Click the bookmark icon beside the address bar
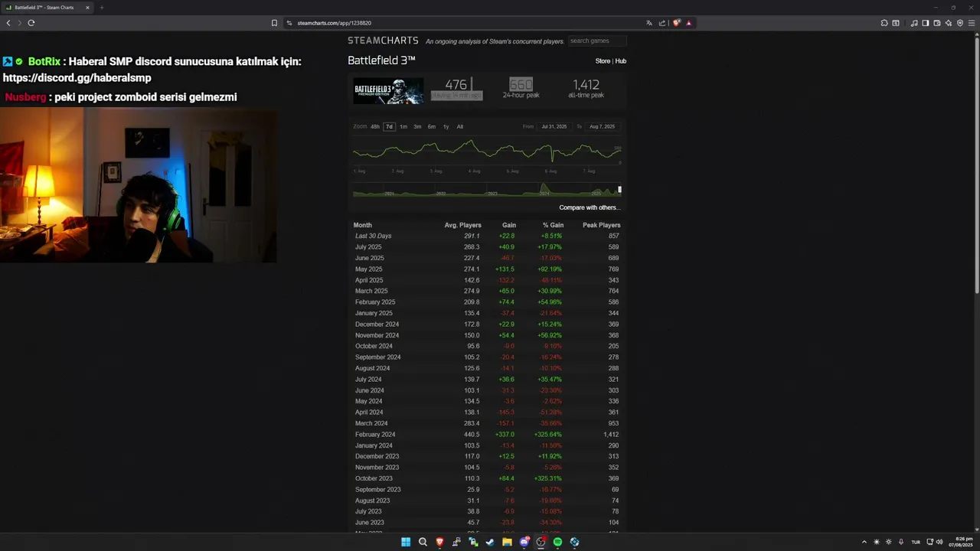The height and width of the screenshot is (551, 980). click(x=274, y=23)
